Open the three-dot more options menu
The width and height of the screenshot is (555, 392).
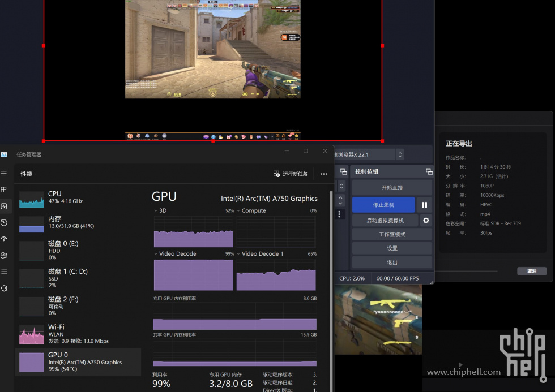click(323, 174)
